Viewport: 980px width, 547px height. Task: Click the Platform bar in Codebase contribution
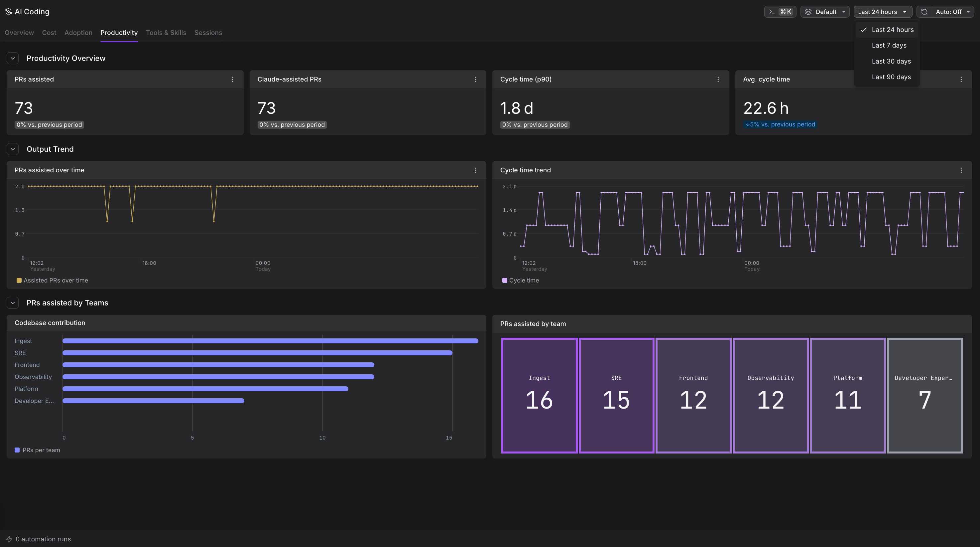pyautogui.click(x=205, y=389)
